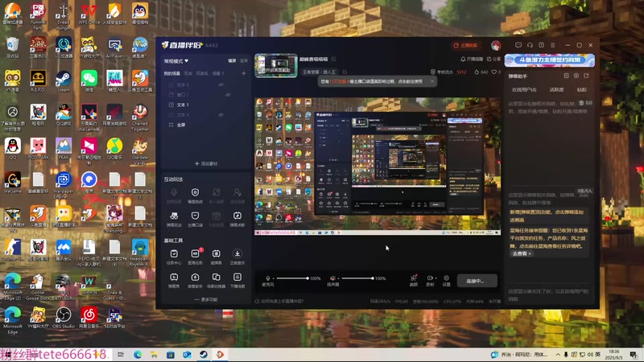The width and height of the screenshot is (644, 362).
Task: Open the 斗鱼潜力主播签约政策 banner
Action: click(550, 60)
